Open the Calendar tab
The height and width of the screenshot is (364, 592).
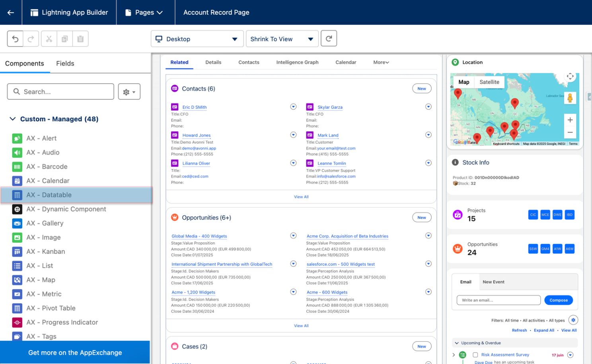click(346, 62)
